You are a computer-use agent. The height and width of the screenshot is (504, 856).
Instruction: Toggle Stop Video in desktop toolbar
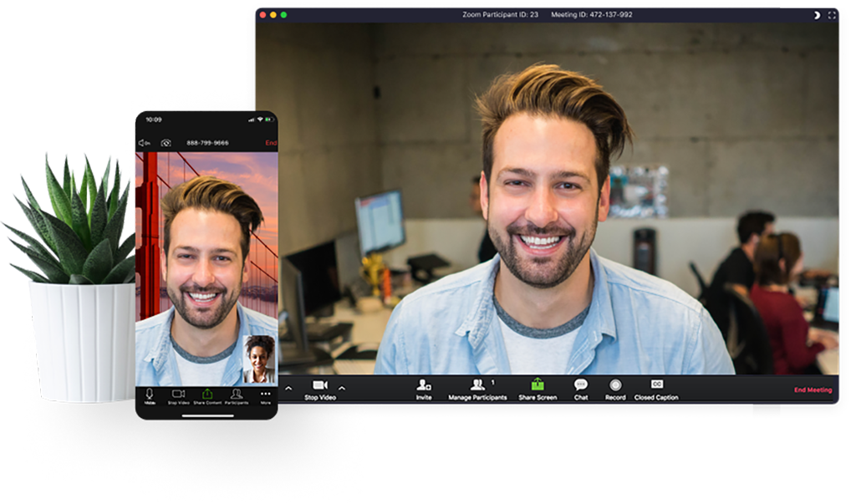pyautogui.click(x=319, y=388)
